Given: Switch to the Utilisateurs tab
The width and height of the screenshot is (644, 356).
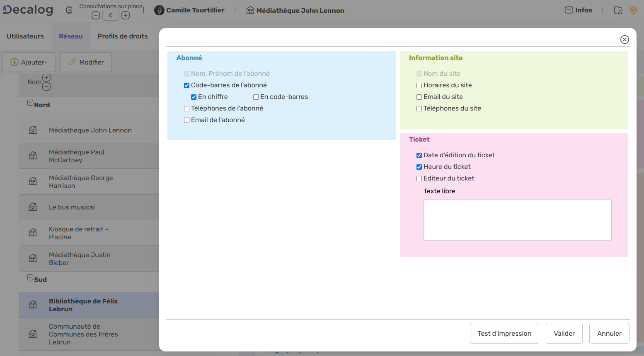Looking at the screenshot, I should tap(25, 36).
